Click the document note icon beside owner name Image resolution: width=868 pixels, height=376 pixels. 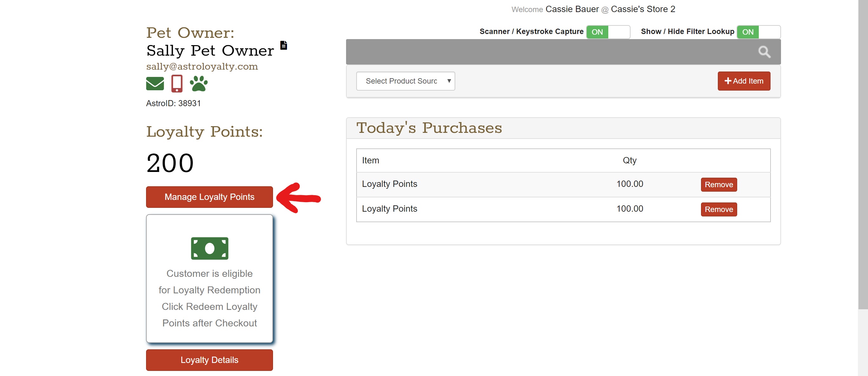click(x=284, y=45)
